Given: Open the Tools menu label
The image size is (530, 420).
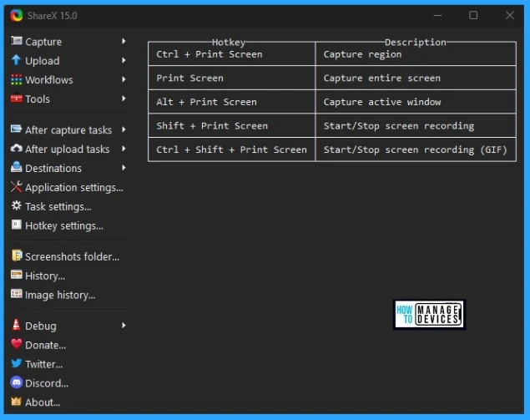Looking at the screenshot, I should click(38, 99).
